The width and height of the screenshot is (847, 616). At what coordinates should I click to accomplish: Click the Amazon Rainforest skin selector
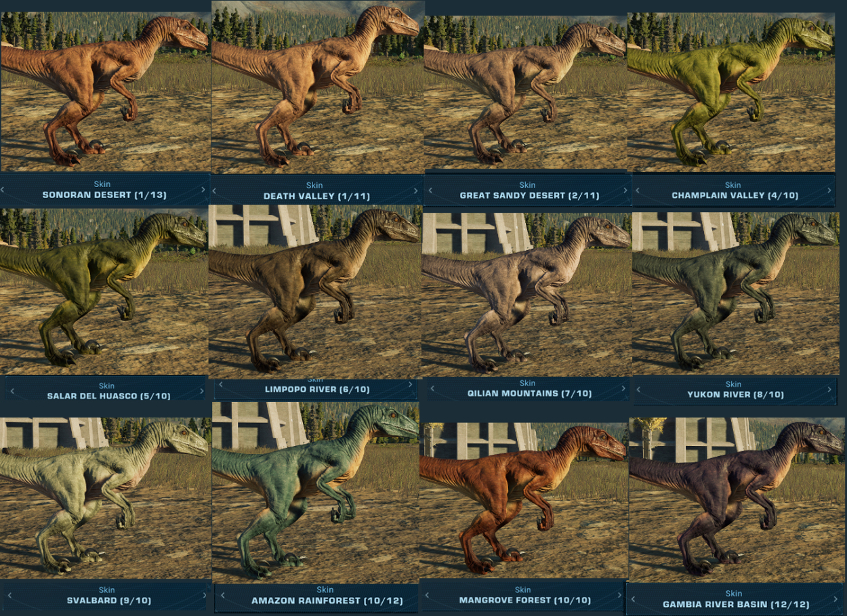(x=316, y=597)
